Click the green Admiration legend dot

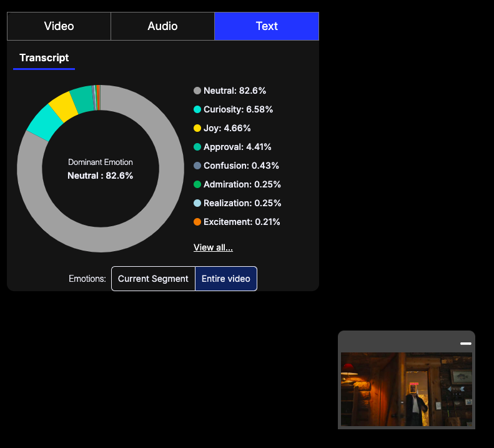[197, 184]
